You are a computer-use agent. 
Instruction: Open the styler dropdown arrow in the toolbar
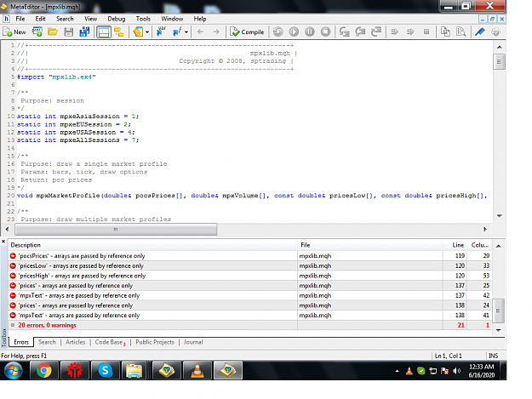[x=147, y=32]
